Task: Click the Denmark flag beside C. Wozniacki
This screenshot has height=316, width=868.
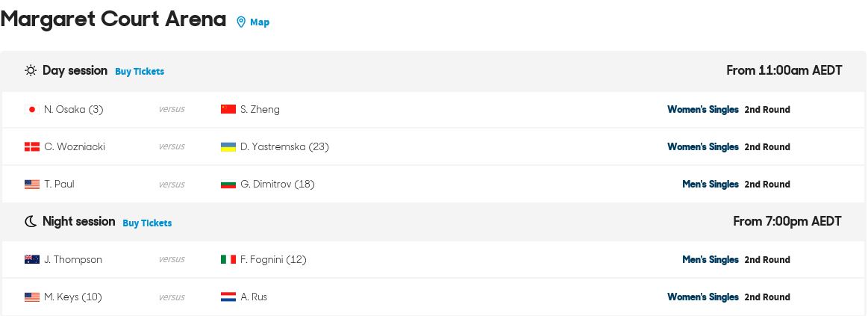Action: tap(32, 147)
